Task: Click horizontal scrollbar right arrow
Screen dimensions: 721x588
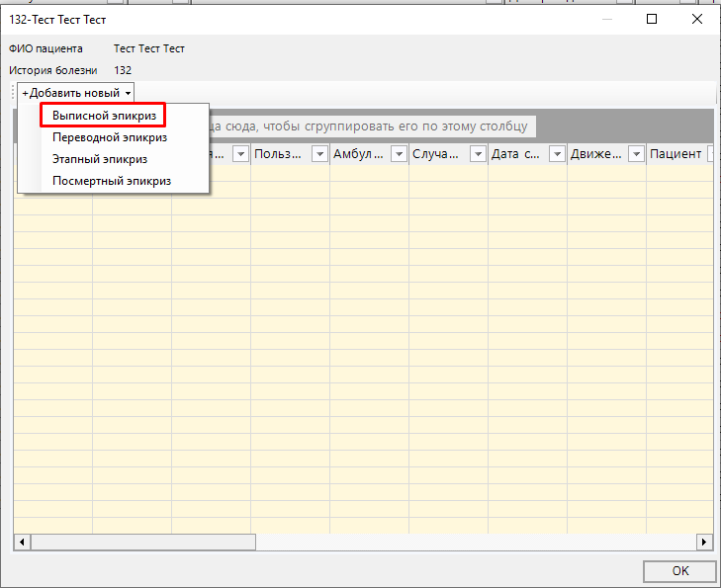Action: click(704, 542)
